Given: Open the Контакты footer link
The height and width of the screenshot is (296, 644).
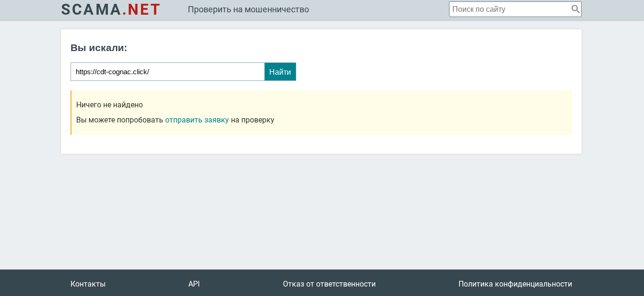Looking at the screenshot, I should pos(88,284).
